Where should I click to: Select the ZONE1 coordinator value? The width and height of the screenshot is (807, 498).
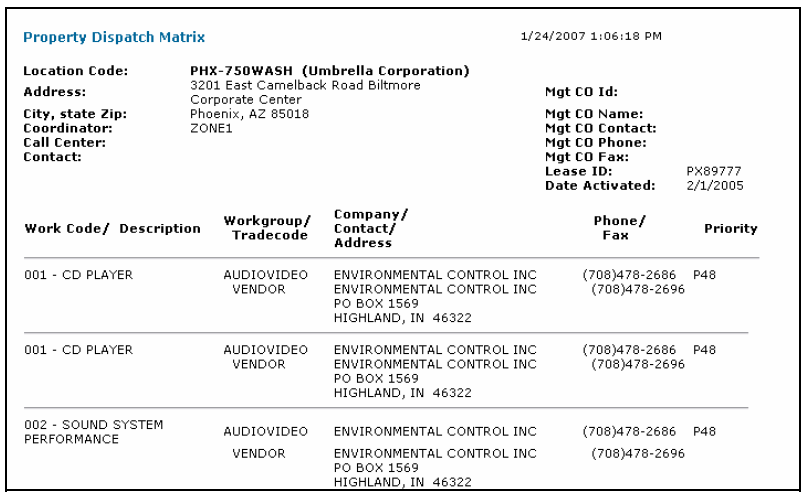tap(210, 128)
